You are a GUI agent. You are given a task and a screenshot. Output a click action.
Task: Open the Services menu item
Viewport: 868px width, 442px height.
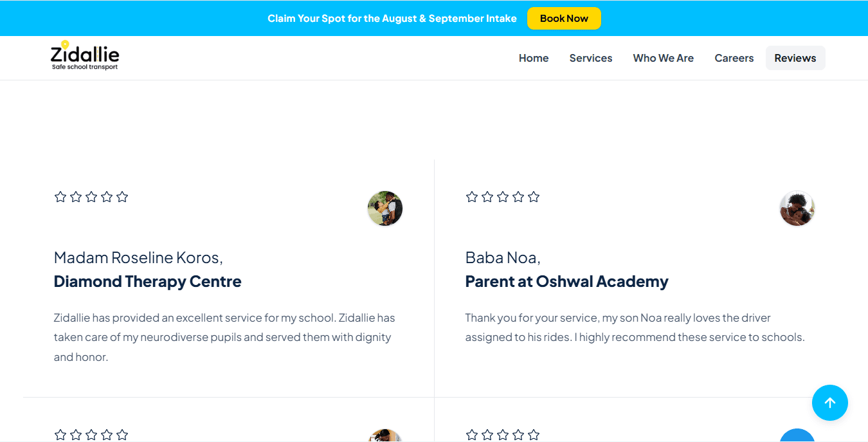pos(591,58)
